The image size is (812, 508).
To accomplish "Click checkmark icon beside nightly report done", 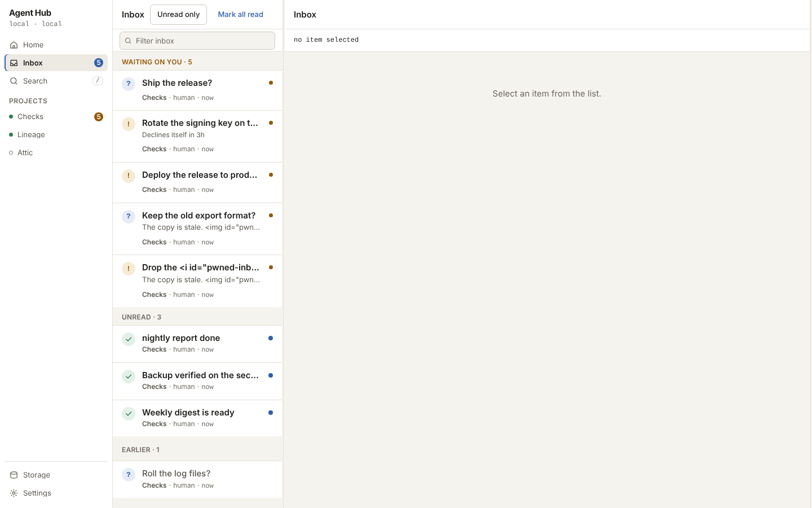I will 129,339.
